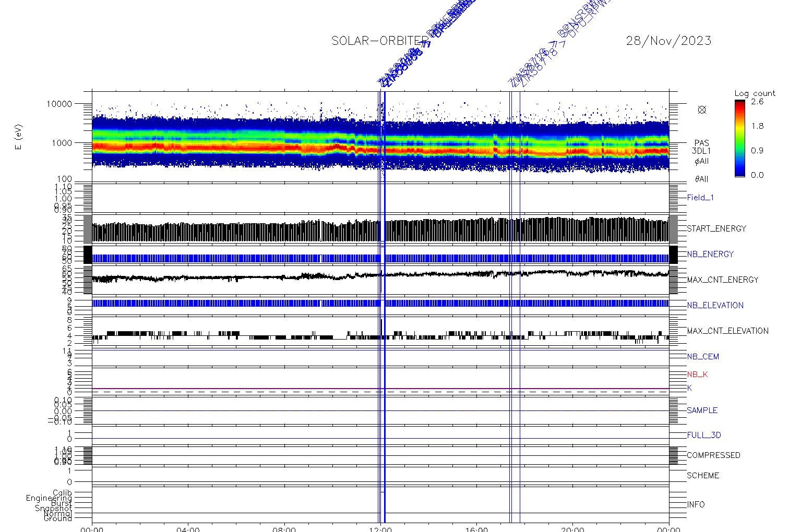
Task: Click the Ground mode label in INFO panel
Action: (58, 518)
